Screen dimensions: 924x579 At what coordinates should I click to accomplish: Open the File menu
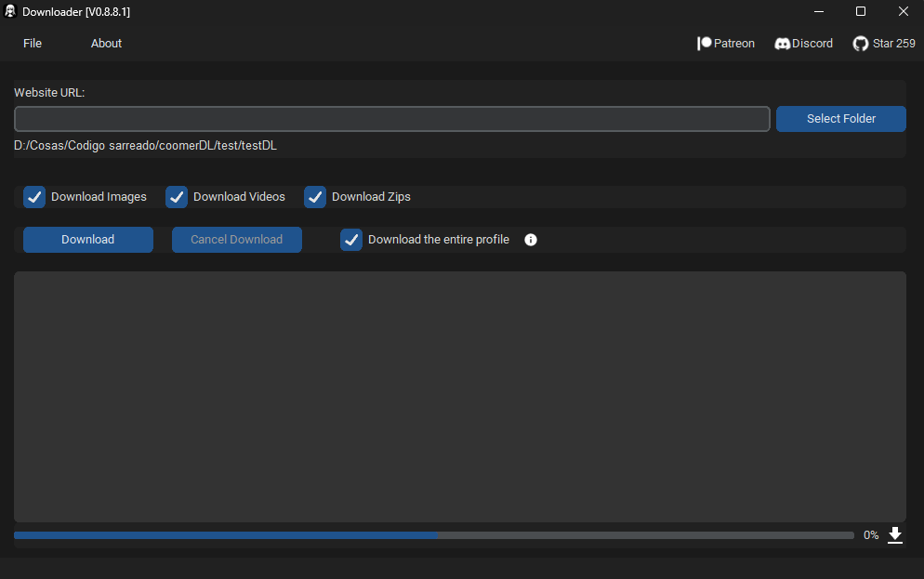point(32,43)
